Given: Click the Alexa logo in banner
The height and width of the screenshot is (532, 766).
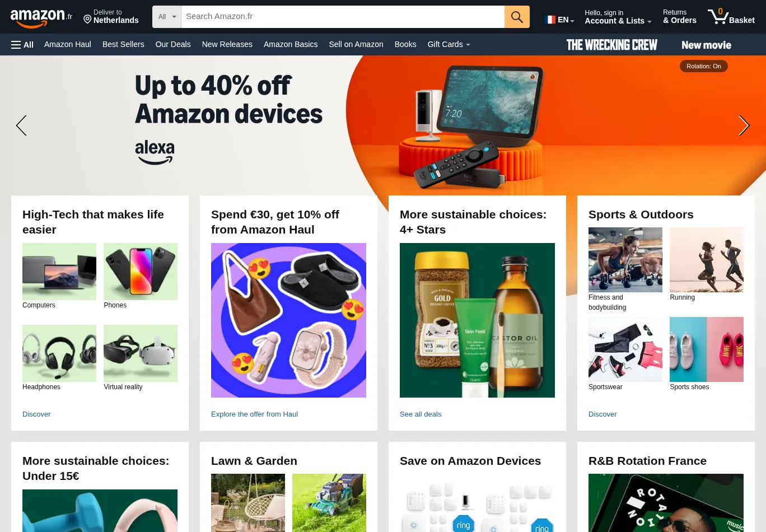Looking at the screenshot, I should pyautogui.click(x=155, y=152).
